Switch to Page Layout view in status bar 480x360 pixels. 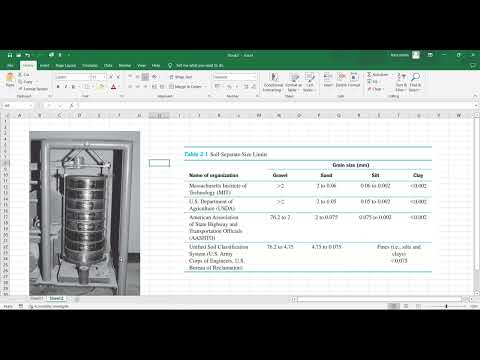coord(406,306)
